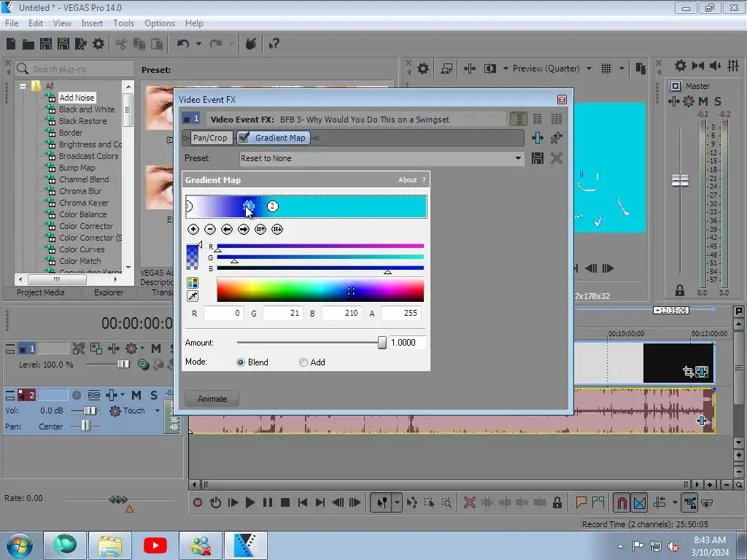Open the overlays grid dropdown arrow
Viewport: 747px width, 560px height.
pos(622,69)
